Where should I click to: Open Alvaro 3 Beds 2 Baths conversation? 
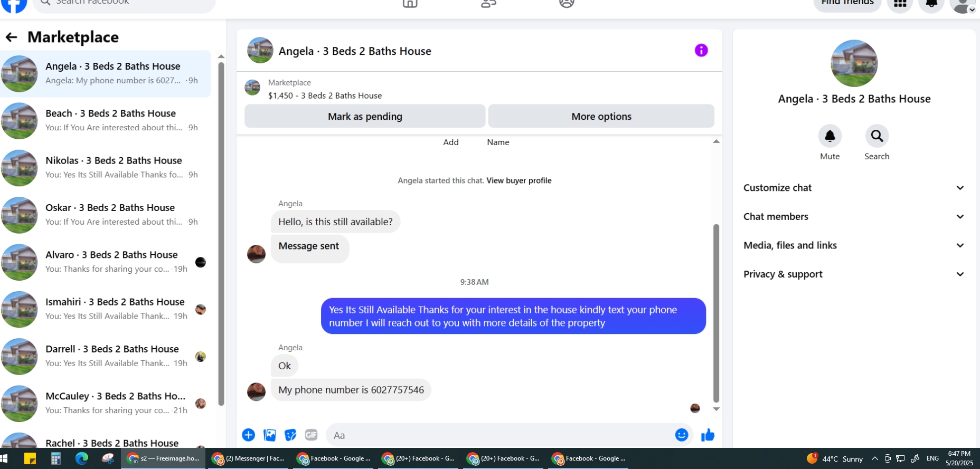tap(106, 262)
